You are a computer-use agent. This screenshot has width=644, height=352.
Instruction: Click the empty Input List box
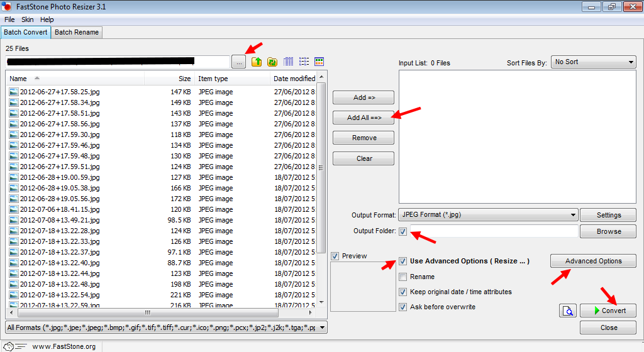click(517, 136)
